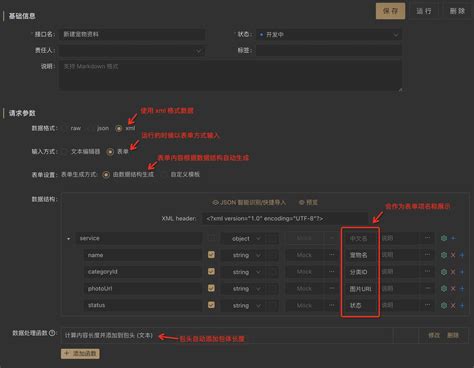Screen dimensions: 474x368
Task: Open Mock ellipsis menu in categoryId row
Action: coord(331,272)
